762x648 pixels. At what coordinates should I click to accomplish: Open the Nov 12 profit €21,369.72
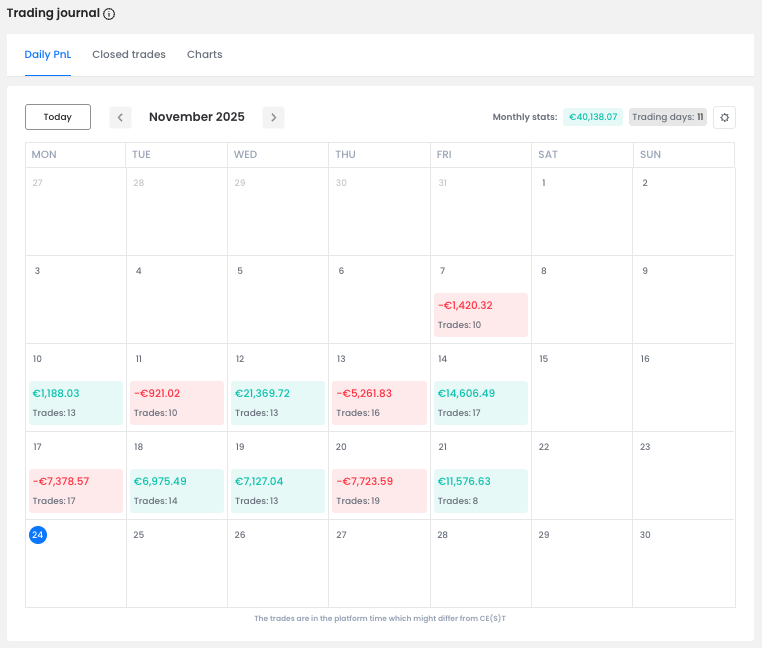[278, 403]
